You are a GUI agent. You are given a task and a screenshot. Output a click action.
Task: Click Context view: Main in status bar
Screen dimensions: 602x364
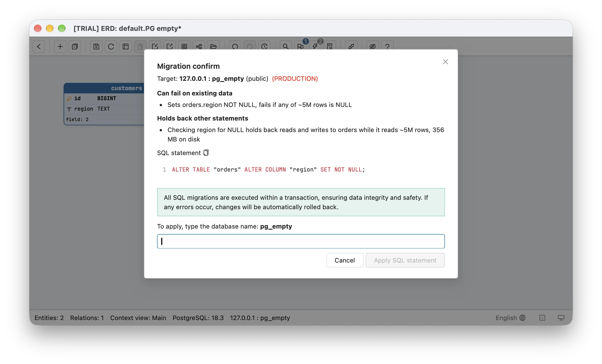click(x=138, y=318)
